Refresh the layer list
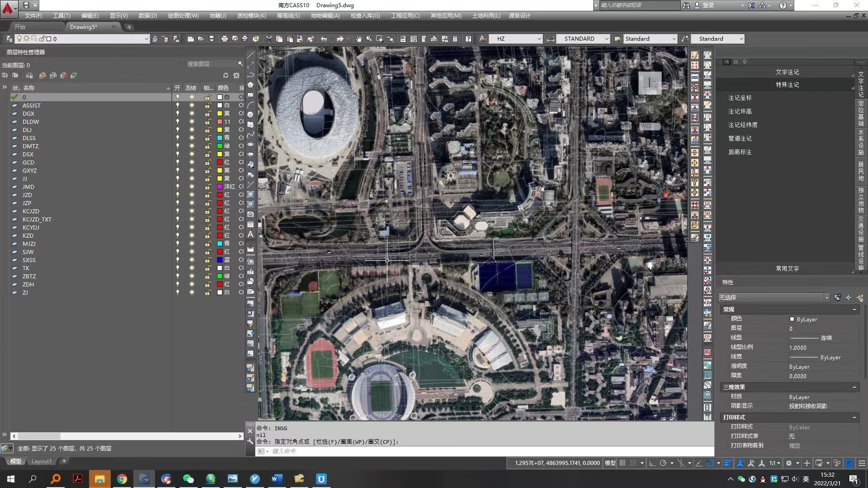Viewport: 868px width, 488px height. [x=226, y=75]
